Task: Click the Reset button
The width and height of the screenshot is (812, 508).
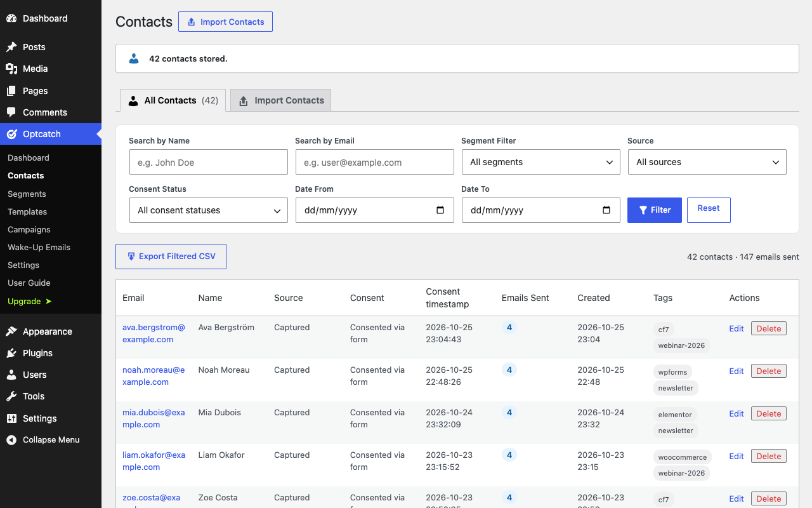Action: pos(709,210)
